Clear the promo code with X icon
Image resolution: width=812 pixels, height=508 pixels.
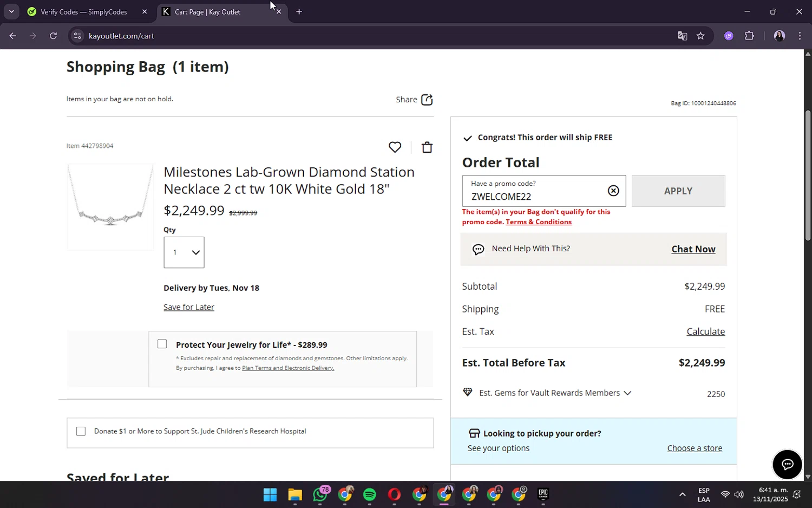tap(613, 191)
